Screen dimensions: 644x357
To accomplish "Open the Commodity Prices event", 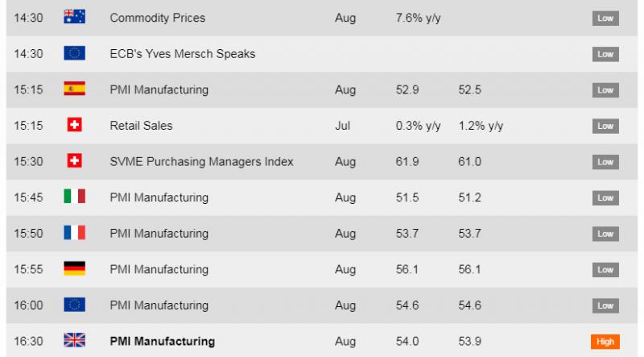I will coord(157,18).
